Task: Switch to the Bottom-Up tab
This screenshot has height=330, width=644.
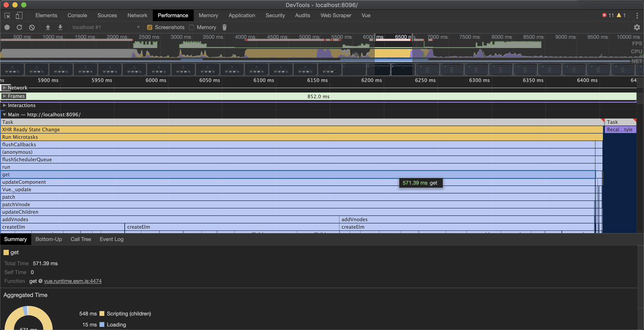Action: coord(49,239)
